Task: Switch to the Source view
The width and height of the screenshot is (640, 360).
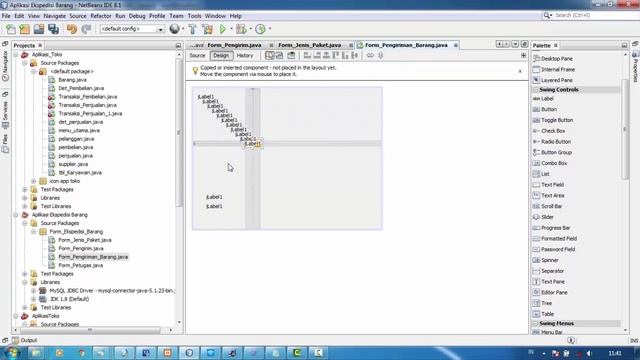Action: (197, 56)
